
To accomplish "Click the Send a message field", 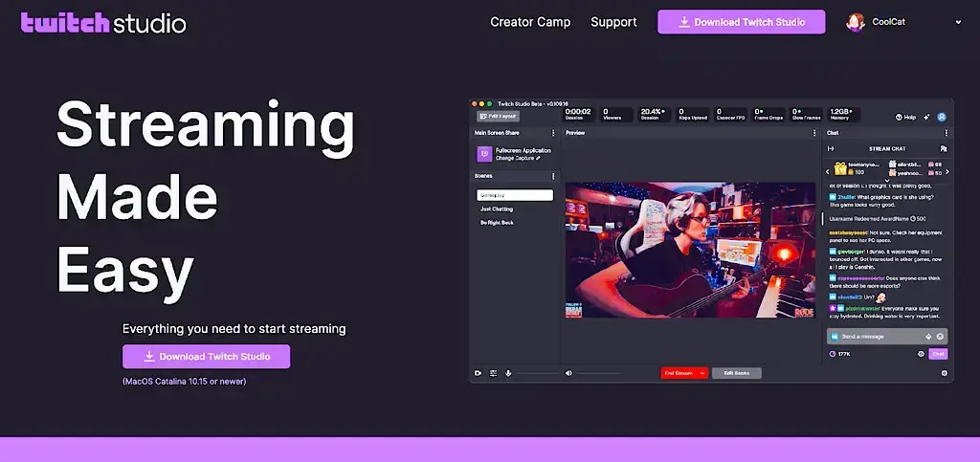I will point(887,337).
